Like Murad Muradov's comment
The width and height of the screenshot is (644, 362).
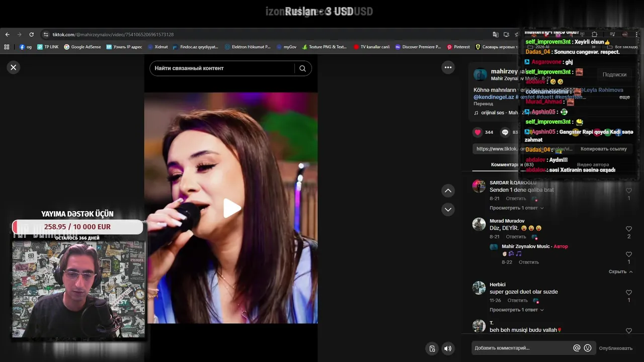628,229
